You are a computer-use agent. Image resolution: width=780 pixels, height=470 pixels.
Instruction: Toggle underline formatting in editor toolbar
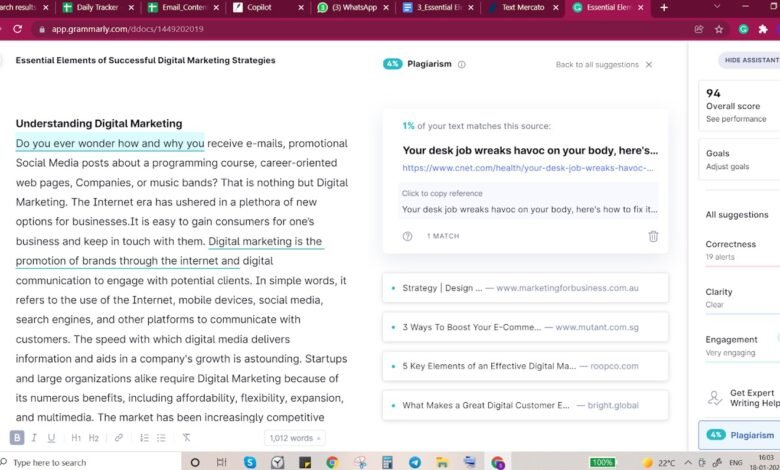(x=50, y=438)
